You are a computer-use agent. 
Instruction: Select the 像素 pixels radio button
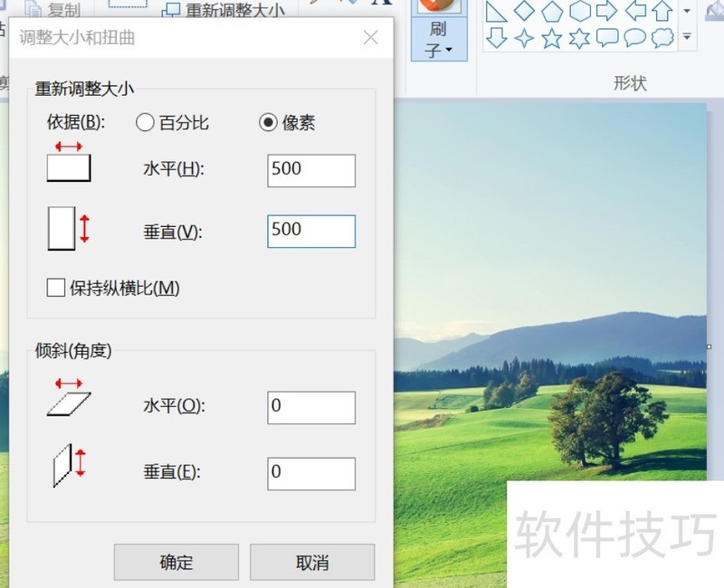pyautogui.click(x=268, y=122)
